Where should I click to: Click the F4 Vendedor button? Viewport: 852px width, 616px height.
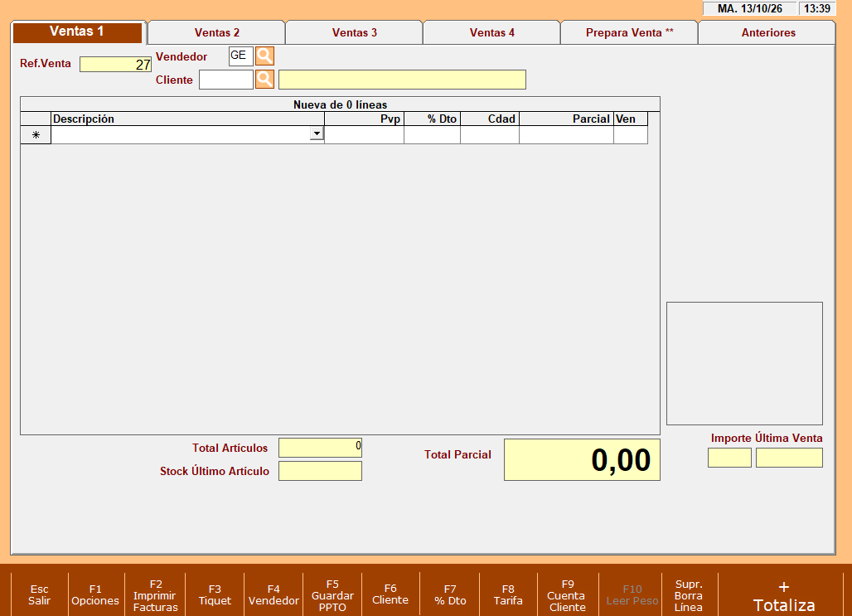274,594
